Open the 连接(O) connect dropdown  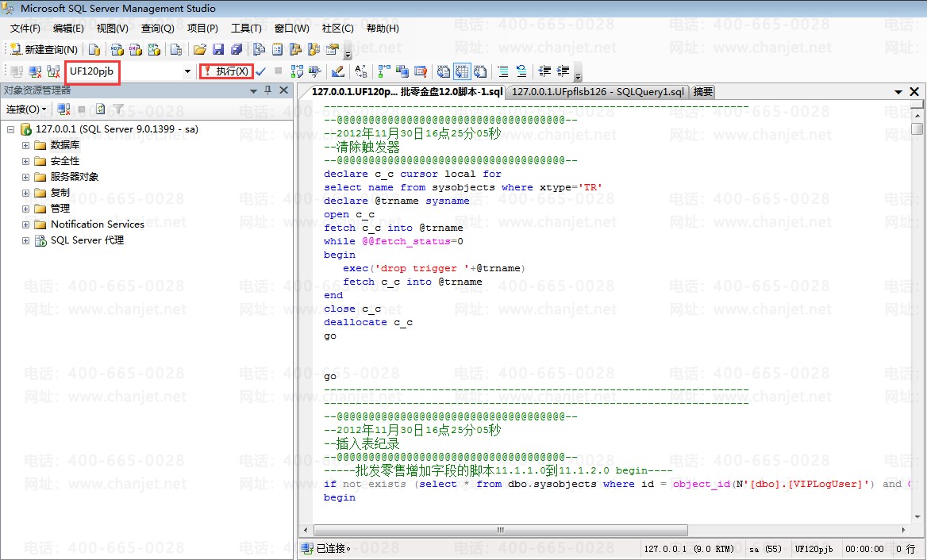26,109
